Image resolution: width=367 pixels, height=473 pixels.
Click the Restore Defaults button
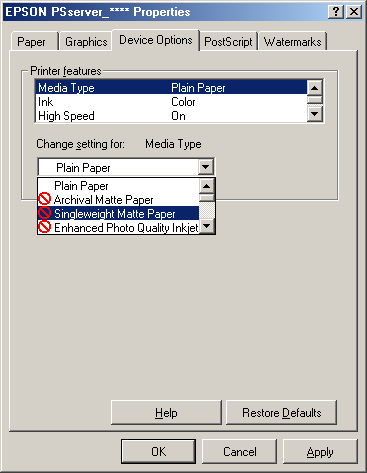click(x=282, y=413)
